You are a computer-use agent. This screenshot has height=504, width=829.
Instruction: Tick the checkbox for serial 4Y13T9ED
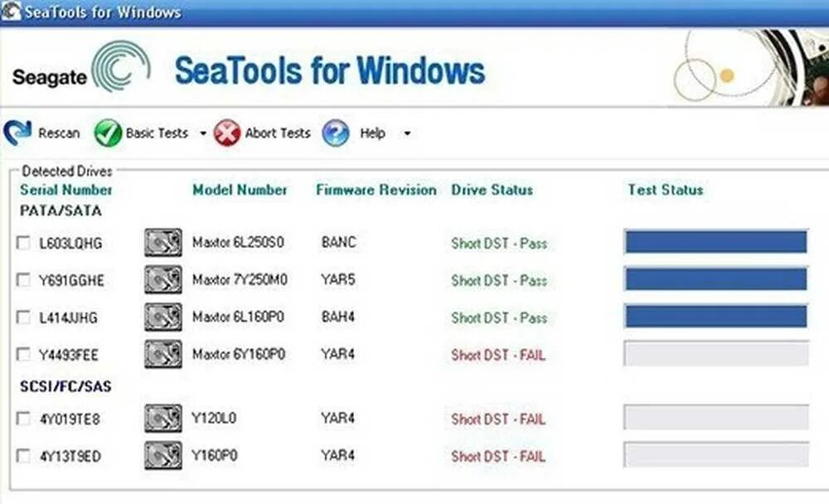(24, 456)
